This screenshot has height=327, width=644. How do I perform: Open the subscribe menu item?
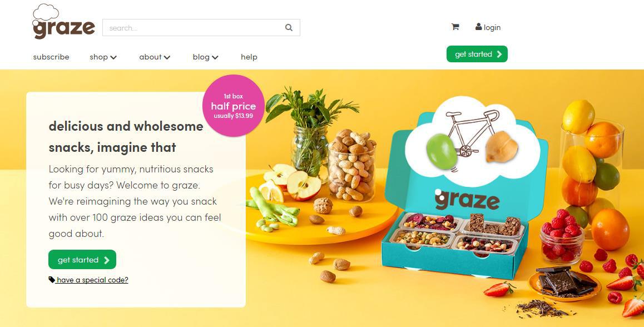point(51,57)
